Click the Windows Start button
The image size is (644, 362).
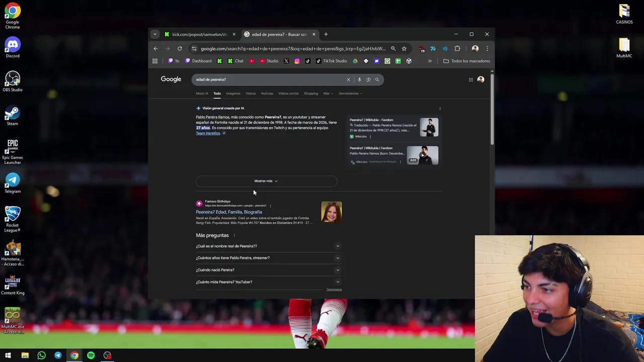(x=8, y=355)
